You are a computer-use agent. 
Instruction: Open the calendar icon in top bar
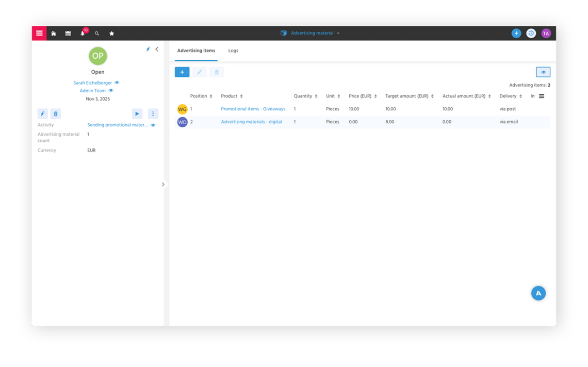68,34
